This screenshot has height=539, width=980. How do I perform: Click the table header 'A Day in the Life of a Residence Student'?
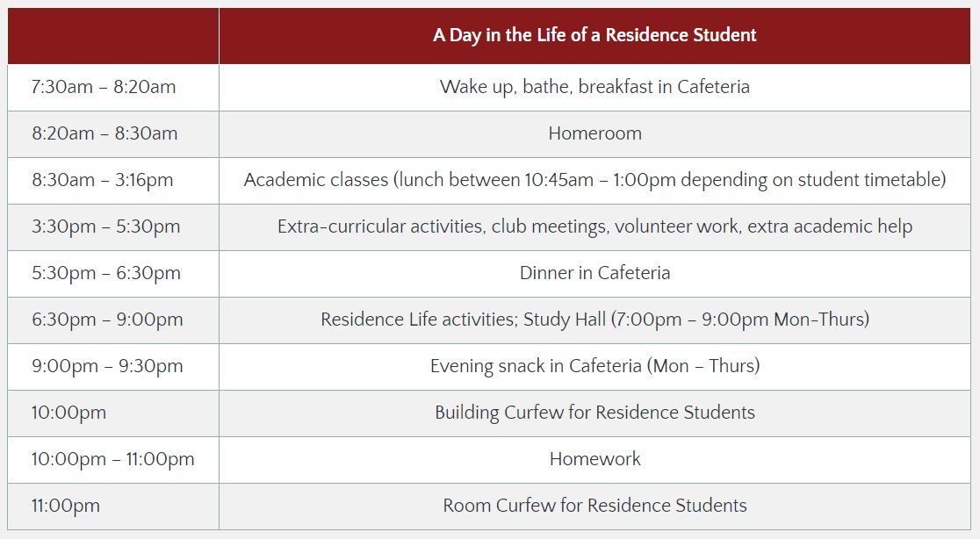click(594, 35)
